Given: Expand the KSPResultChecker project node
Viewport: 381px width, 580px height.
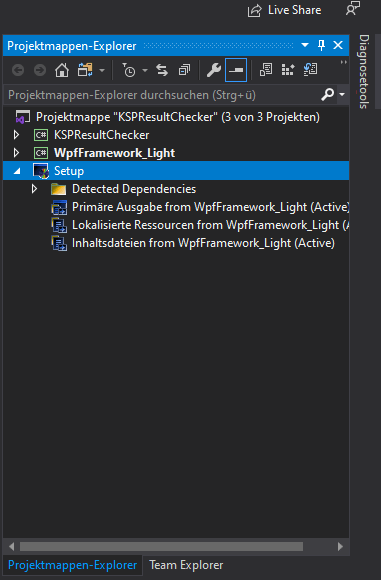Looking at the screenshot, I should tap(16, 135).
